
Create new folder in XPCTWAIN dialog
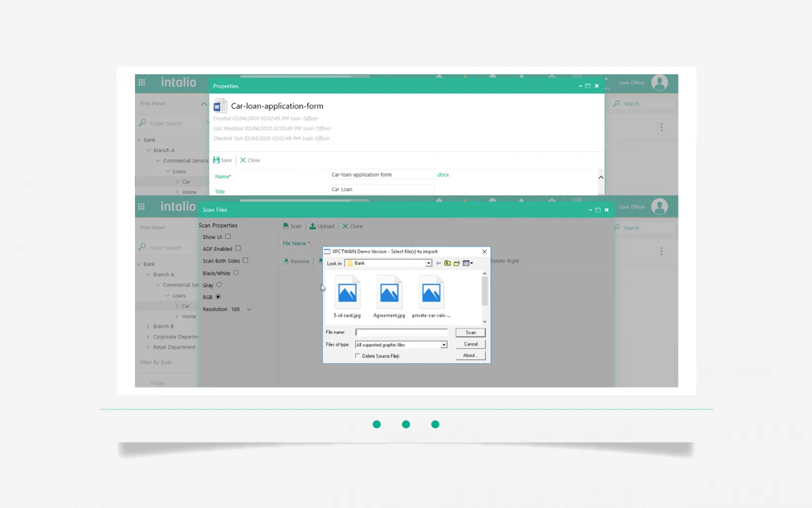click(457, 263)
